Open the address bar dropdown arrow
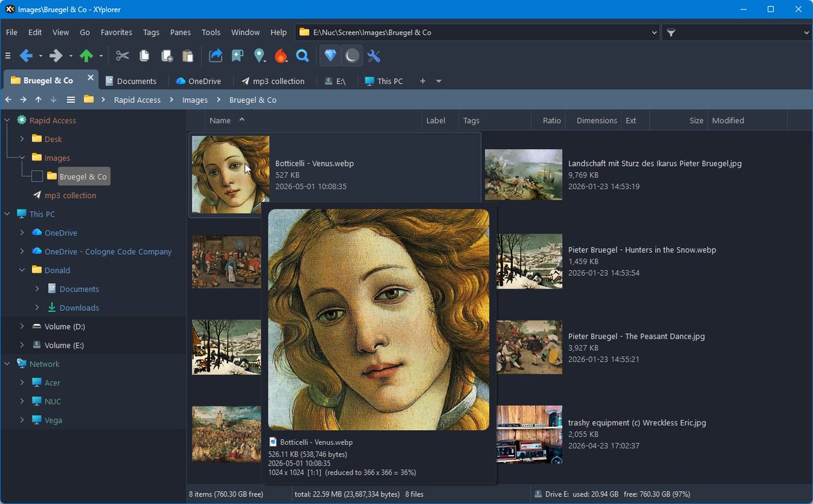This screenshot has height=504, width=813. click(654, 33)
